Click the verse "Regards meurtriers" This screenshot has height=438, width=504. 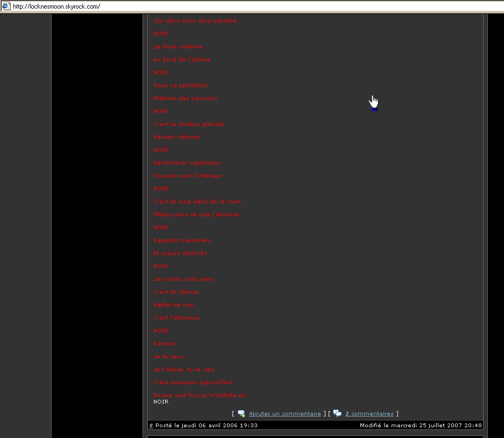pyautogui.click(x=182, y=240)
